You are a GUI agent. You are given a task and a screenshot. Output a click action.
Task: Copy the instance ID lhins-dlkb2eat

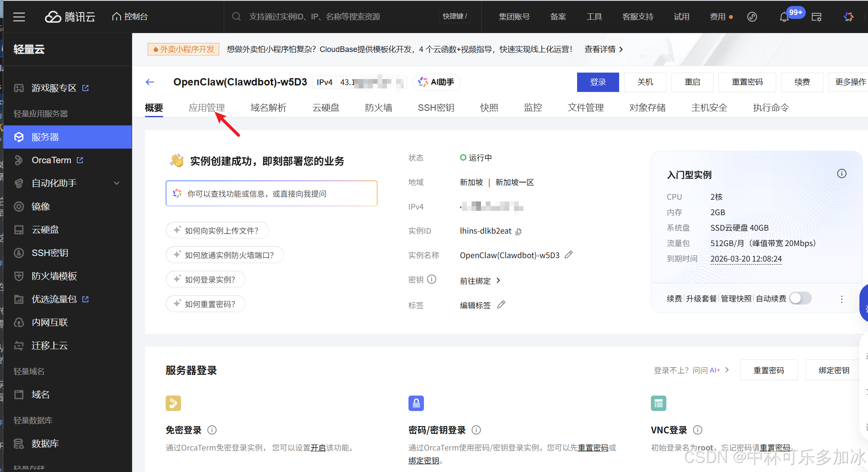[519, 231]
